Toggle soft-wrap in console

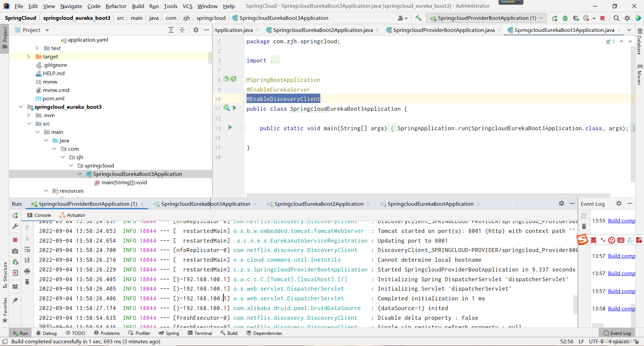27,250
